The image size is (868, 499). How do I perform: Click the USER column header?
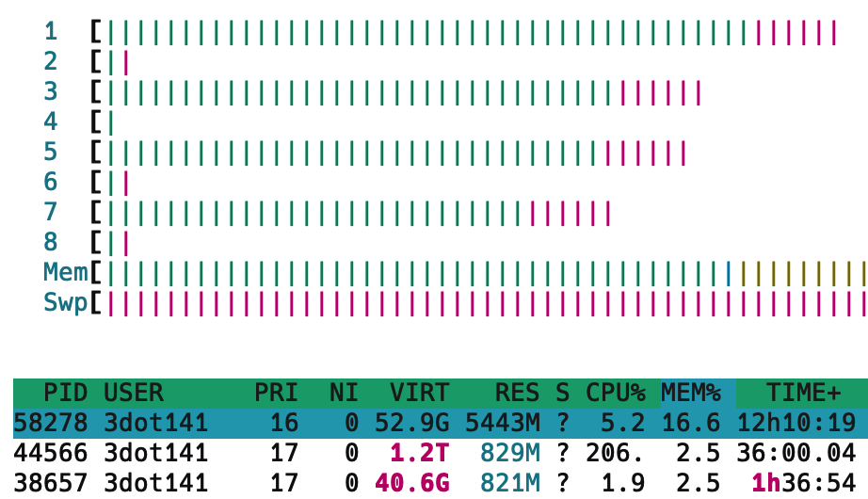coord(134,393)
